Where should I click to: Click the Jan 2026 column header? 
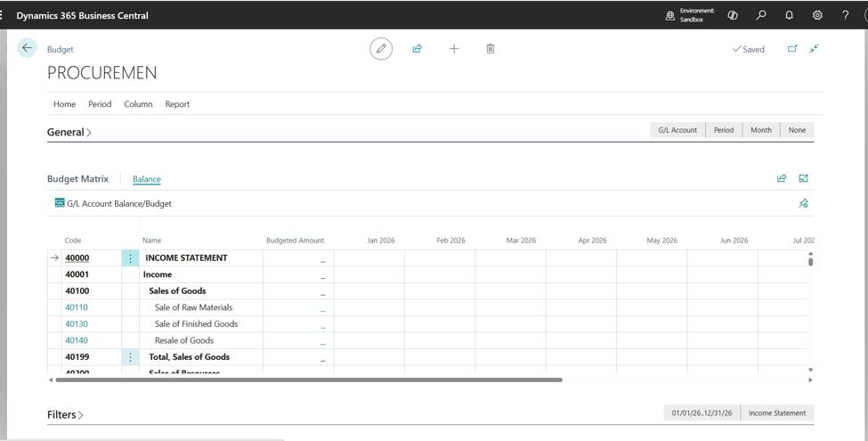pos(381,241)
